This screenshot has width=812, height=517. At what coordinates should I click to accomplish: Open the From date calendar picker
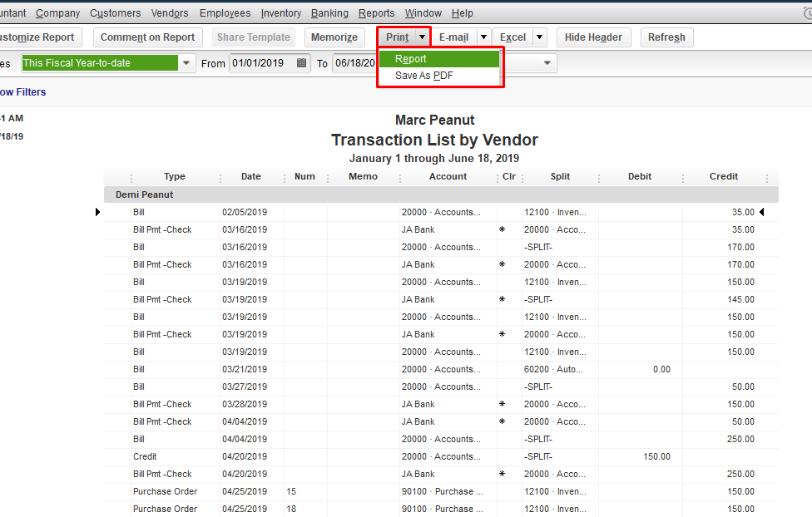[301, 63]
